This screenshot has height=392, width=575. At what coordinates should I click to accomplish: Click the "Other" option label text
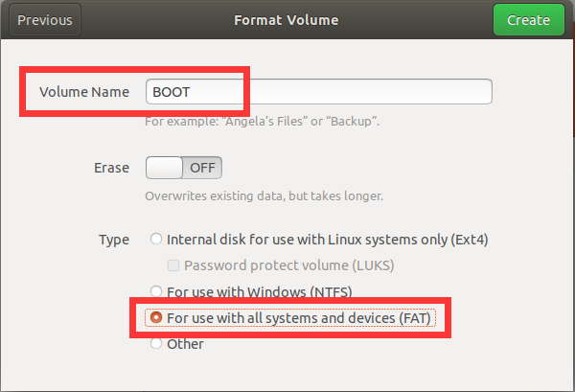[x=185, y=344]
